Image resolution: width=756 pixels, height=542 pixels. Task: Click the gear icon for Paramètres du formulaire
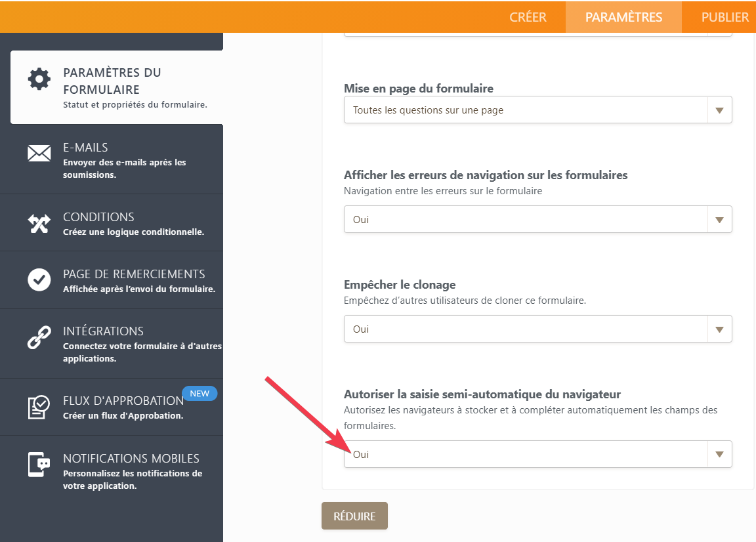39,79
